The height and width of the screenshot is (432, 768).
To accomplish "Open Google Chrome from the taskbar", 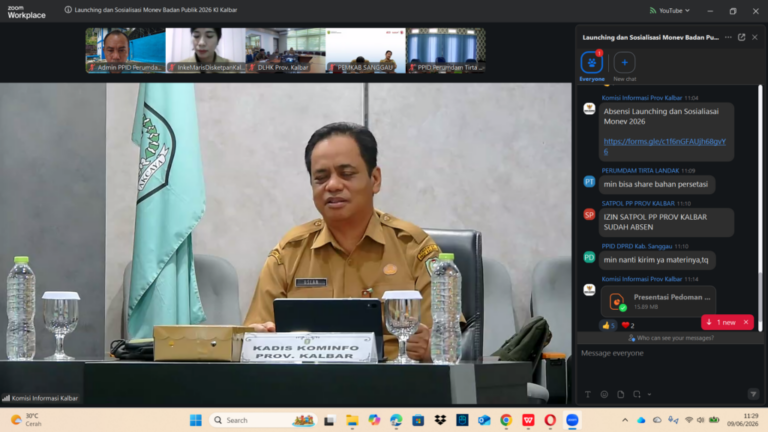I will point(506,420).
